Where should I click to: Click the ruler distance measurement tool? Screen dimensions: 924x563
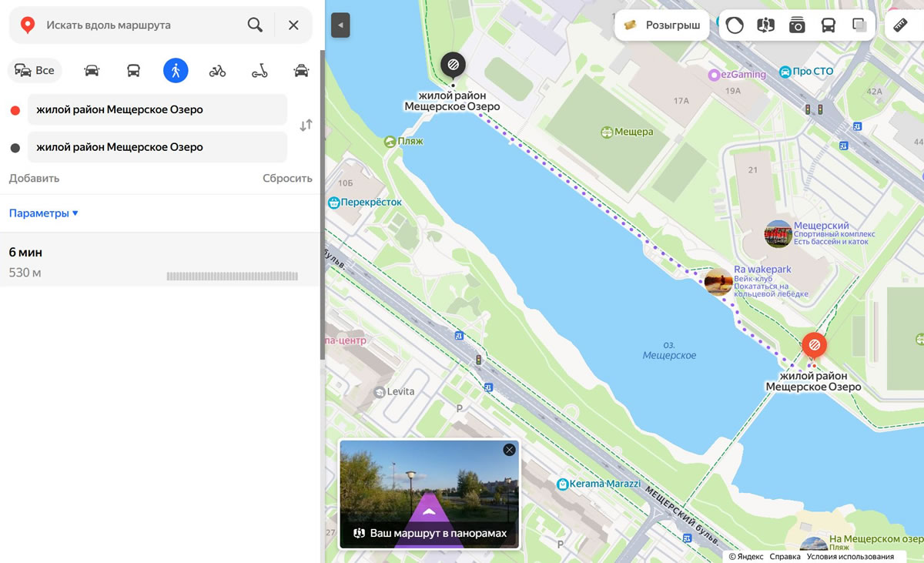[x=899, y=25]
